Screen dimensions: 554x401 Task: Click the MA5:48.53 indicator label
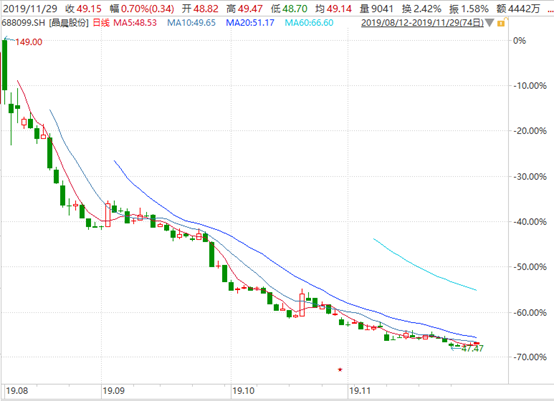(135, 23)
